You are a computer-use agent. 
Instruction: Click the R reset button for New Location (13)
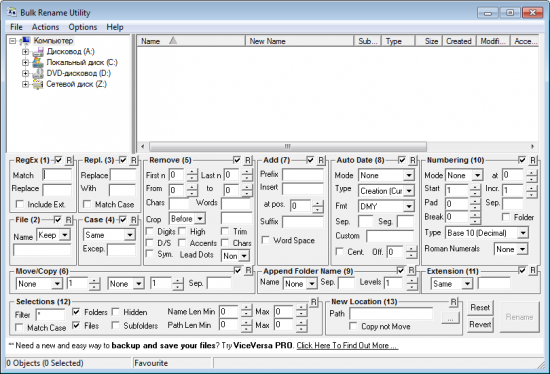[454, 302]
